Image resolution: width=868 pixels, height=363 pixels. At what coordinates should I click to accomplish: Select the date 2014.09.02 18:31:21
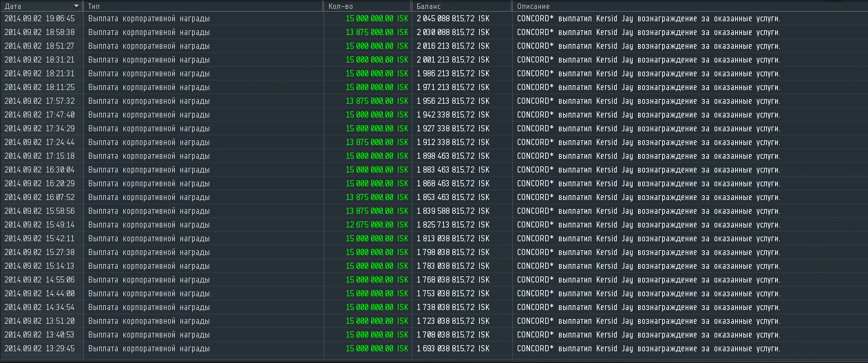click(39, 60)
